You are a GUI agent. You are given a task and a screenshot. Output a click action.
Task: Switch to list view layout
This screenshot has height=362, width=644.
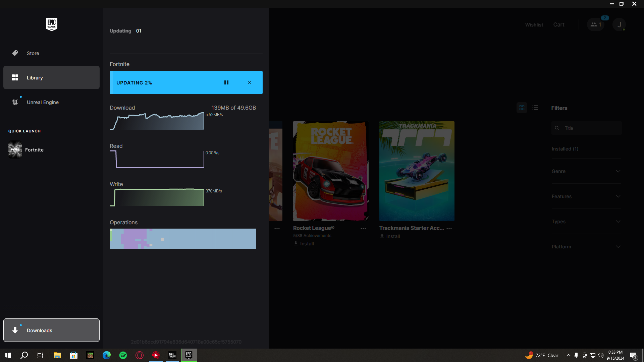(535, 108)
